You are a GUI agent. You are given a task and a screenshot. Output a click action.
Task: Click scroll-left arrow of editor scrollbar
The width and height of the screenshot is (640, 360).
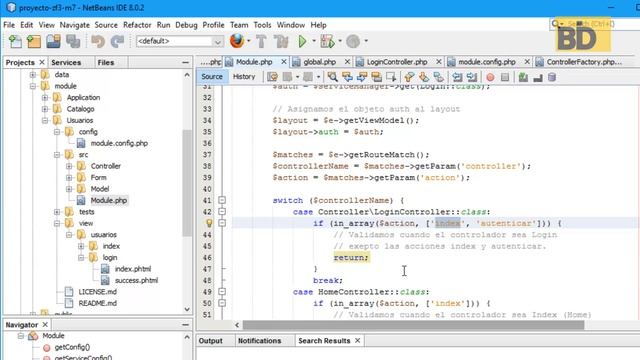tap(237, 325)
